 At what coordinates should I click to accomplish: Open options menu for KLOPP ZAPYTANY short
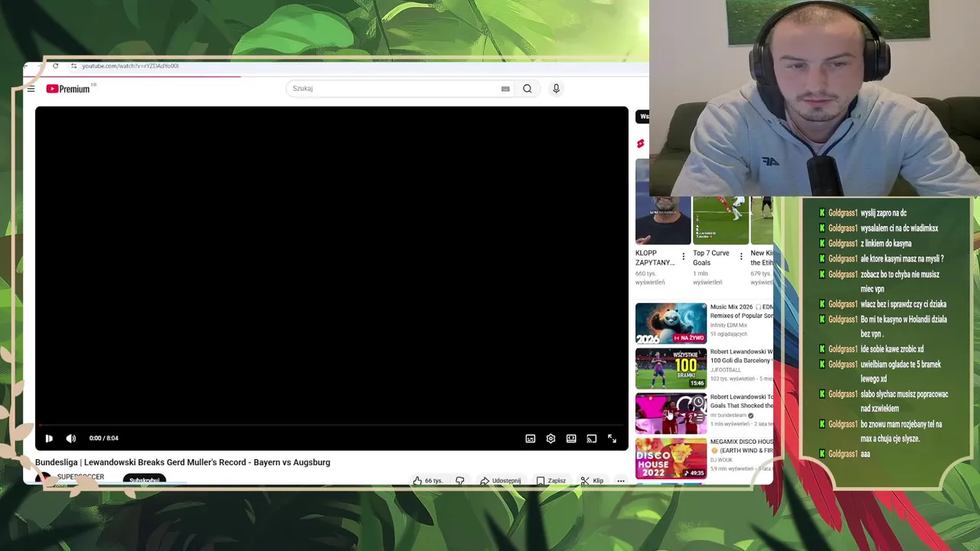click(684, 257)
